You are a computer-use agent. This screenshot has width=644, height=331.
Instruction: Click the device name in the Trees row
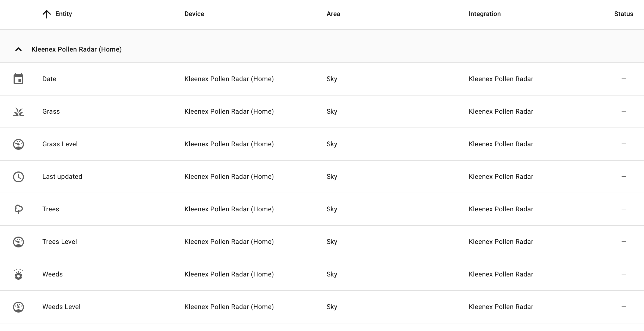coord(229,209)
